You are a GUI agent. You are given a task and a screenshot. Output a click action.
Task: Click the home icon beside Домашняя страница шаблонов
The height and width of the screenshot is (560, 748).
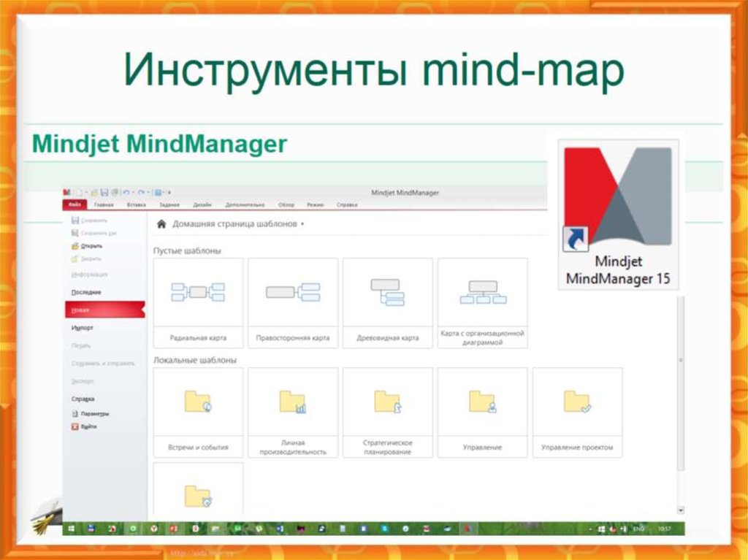161,223
